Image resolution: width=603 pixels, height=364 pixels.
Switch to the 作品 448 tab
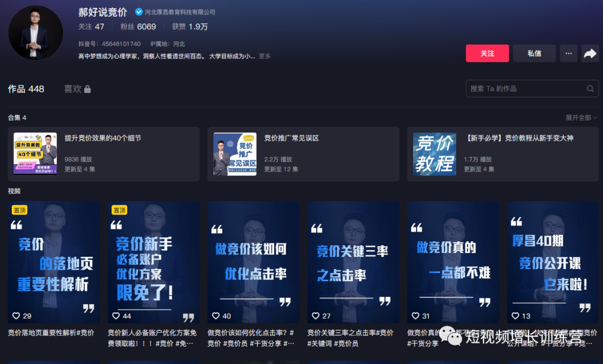click(26, 89)
